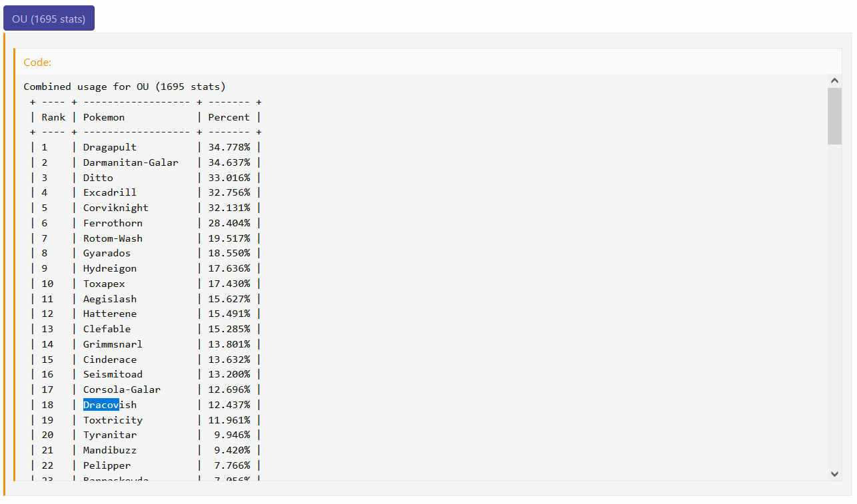The width and height of the screenshot is (857, 504).
Task: Click the code box scrollbar thumb
Action: point(834,115)
